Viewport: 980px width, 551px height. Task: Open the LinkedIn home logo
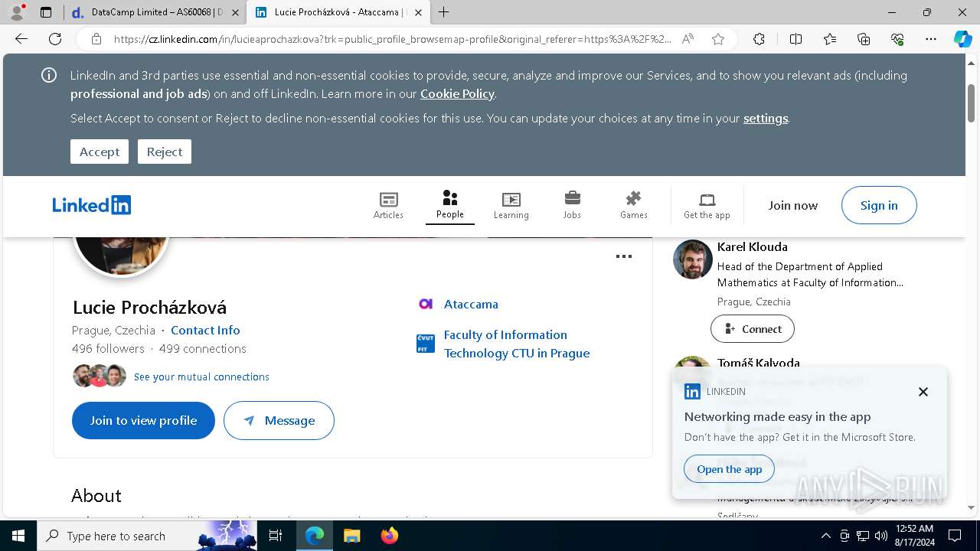[92, 205]
